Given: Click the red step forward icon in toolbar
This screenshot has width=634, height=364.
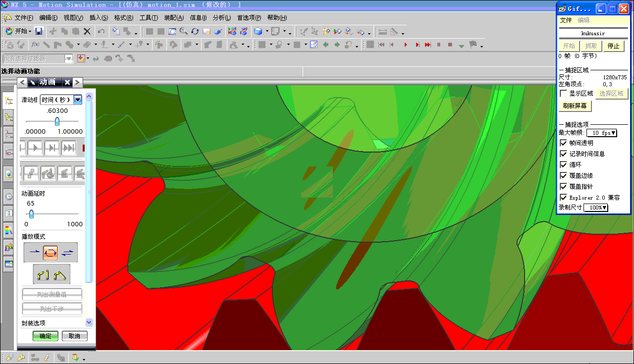Looking at the screenshot, I should 417,45.
